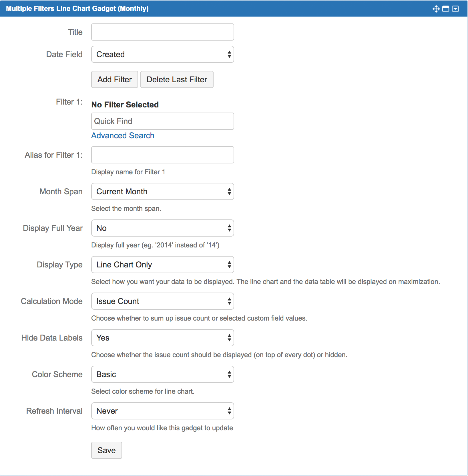
Task: Click the move gadget crosshair icon
Action: coord(436,9)
